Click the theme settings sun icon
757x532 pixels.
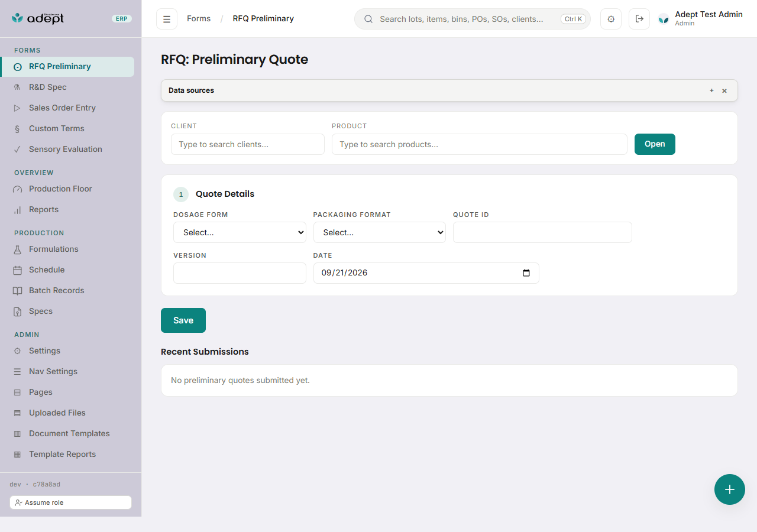pyautogui.click(x=611, y=19)
